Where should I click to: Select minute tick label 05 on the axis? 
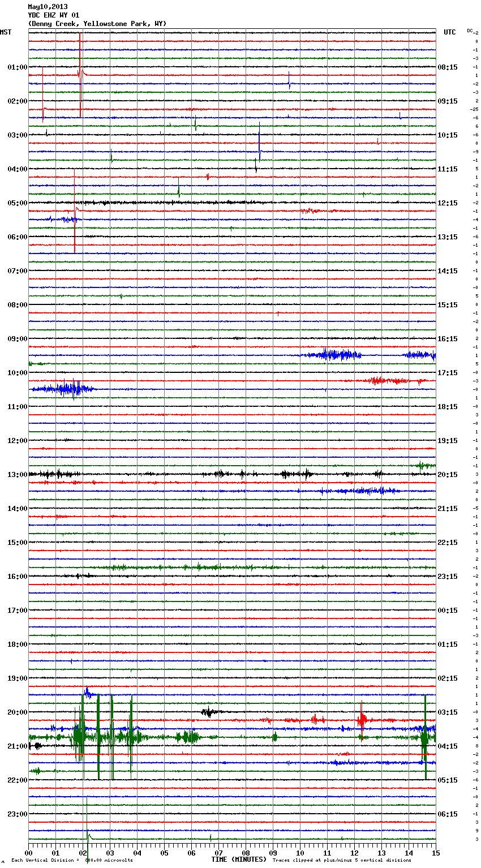click(164, 853)
